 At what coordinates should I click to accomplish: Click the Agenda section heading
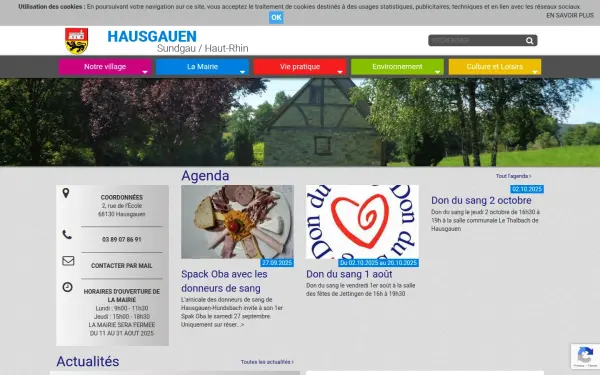click(x=205, y=176)
